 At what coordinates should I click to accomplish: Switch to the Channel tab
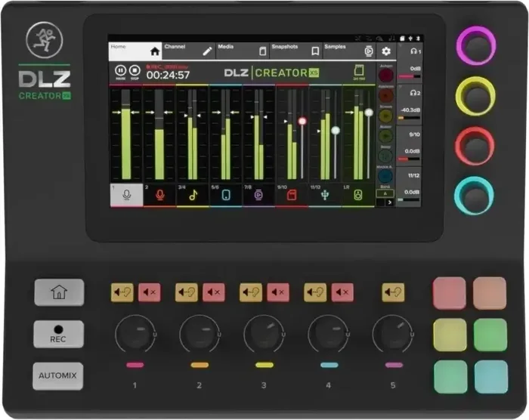pyautogui.click(x=189, y=51)
